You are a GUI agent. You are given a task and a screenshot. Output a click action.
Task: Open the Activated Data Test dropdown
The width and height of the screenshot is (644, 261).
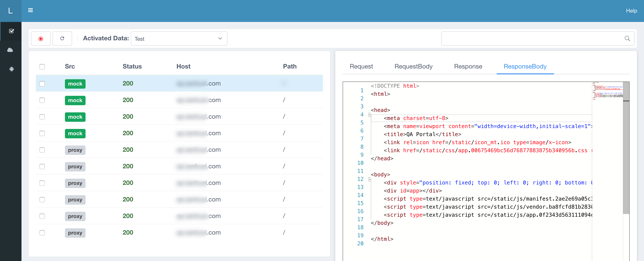click(179, 39)
